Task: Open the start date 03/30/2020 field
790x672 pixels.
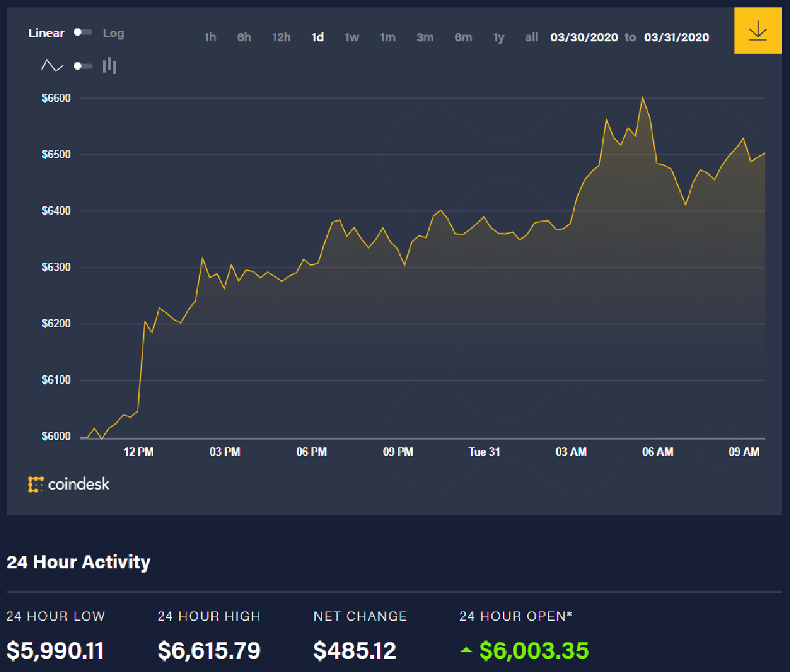Action: click(584, 38)
